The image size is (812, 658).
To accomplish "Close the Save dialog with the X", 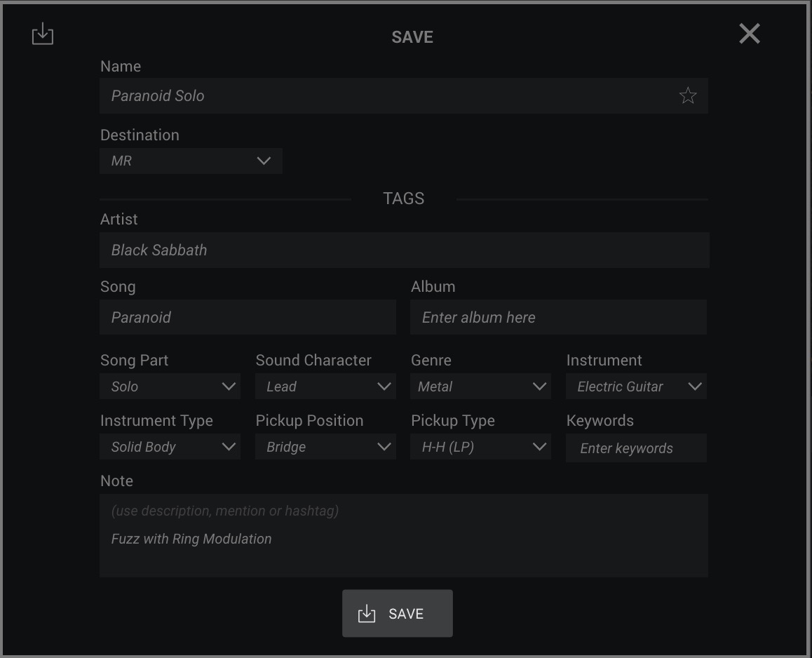I will point(750,34).
